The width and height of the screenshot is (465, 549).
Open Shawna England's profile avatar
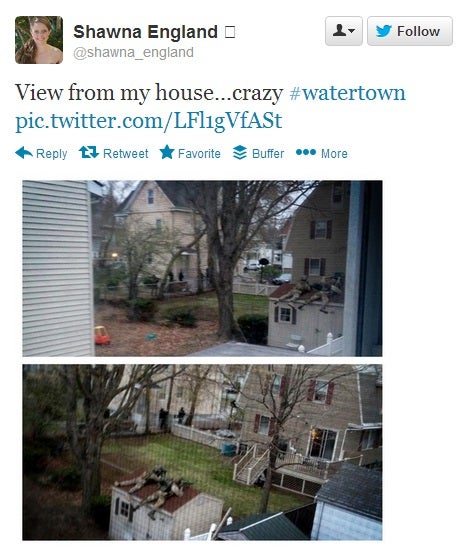click(x=39, y=40)
